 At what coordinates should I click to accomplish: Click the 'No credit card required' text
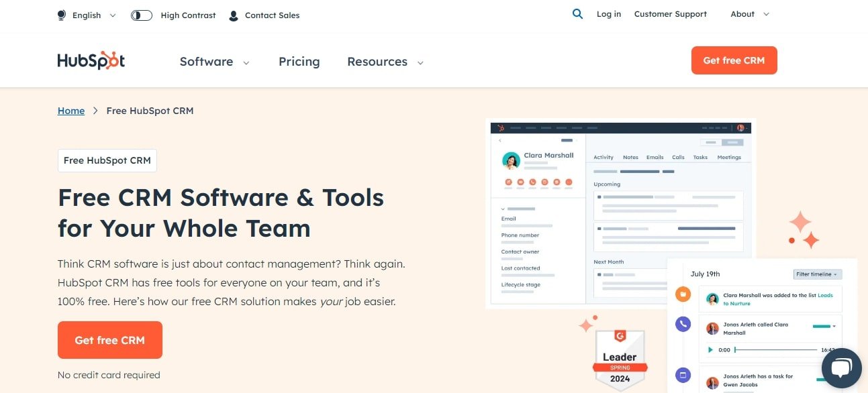(109, 375)
